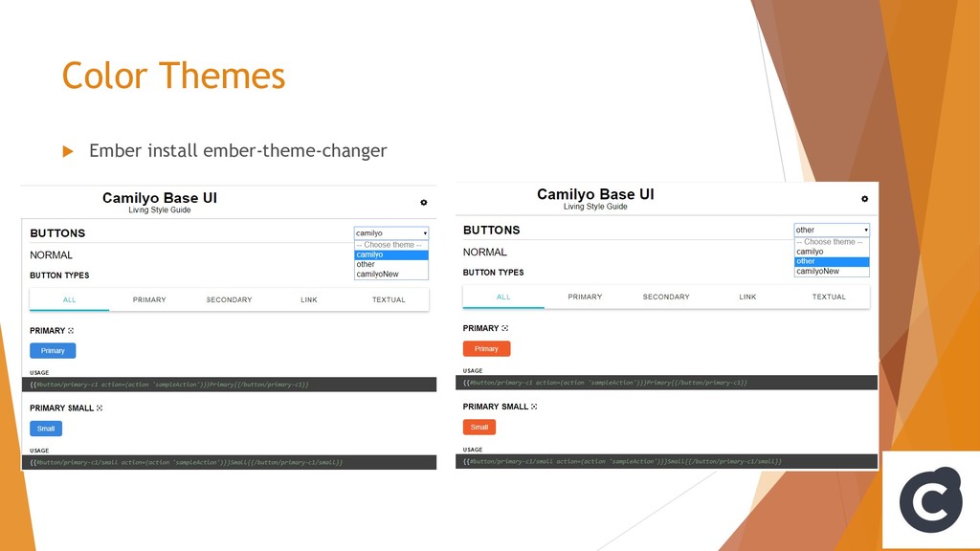Switch to TEXTUAL tab in right panel
This screenshot has height=551, width=980.
[829, 297]
